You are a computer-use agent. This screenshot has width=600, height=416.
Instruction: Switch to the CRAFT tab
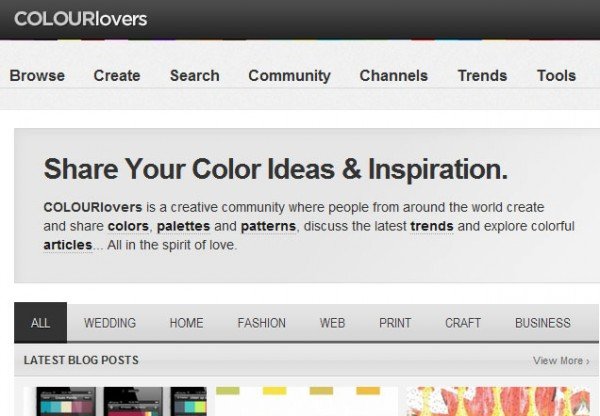(463, 323)
